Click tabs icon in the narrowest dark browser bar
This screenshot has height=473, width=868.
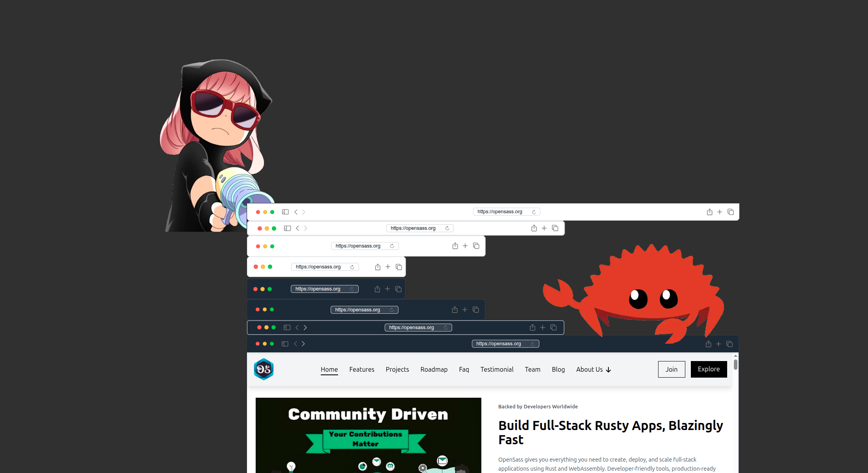(x=398, y=289)
